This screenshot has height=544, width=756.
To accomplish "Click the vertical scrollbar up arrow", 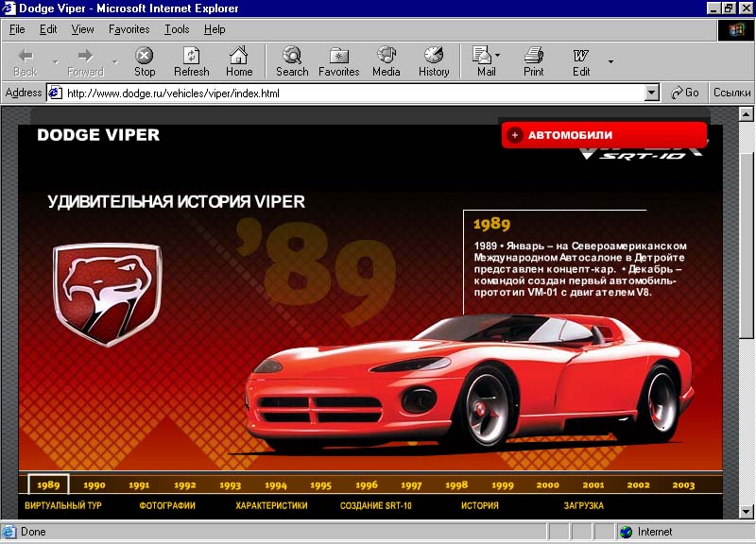I will pyautogui.click(x=747, y=114).
